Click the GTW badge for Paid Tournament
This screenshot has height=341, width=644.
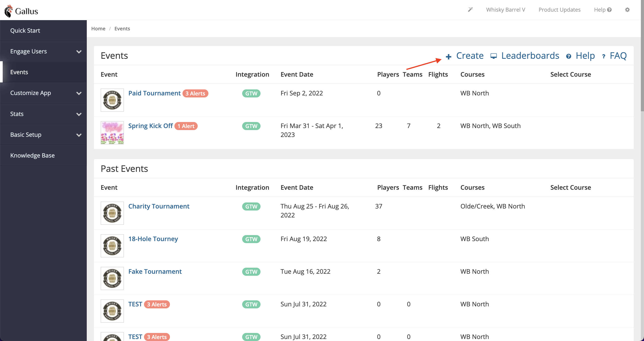click(x=251, y=93)
